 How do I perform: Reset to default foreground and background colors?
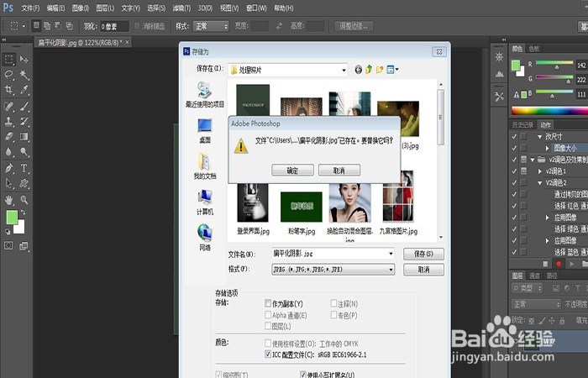click(8, 232)
